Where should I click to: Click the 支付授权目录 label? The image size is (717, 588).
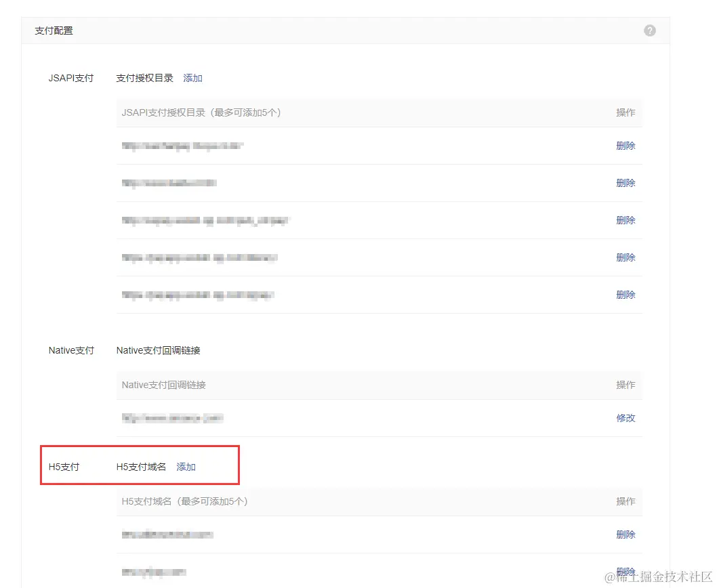144,78
